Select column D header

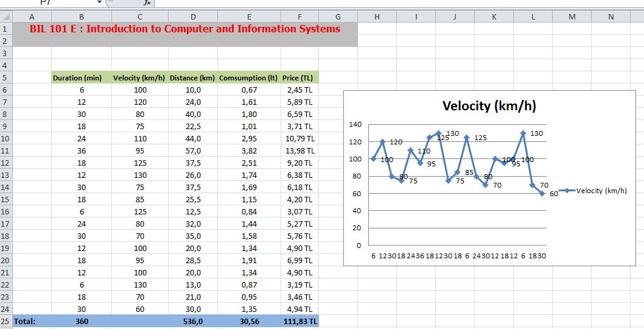[193, 17]
